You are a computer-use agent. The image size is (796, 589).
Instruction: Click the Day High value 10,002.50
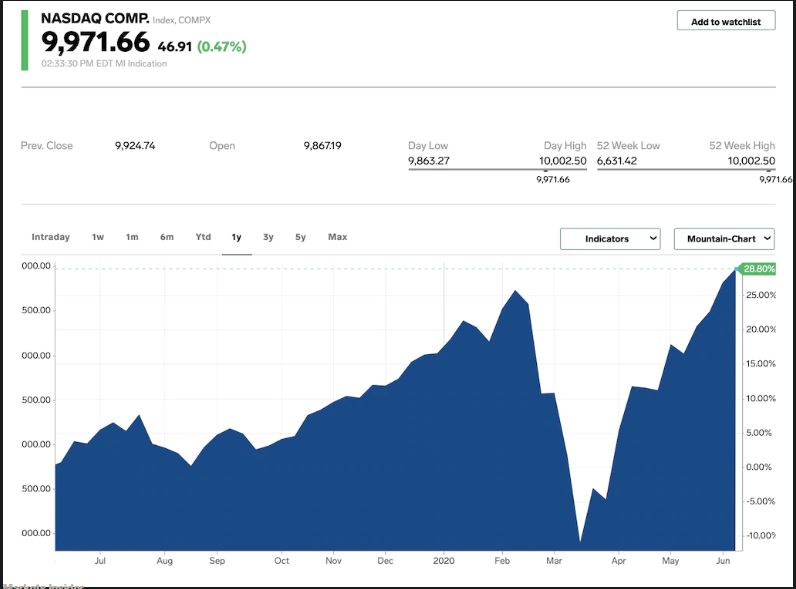point(562,161)
